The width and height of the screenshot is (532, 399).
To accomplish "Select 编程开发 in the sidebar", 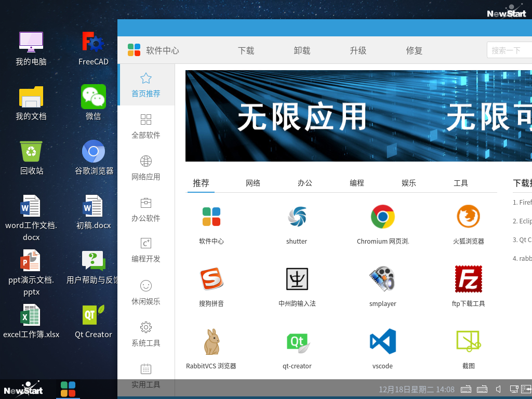I will [x=146, y=251].
